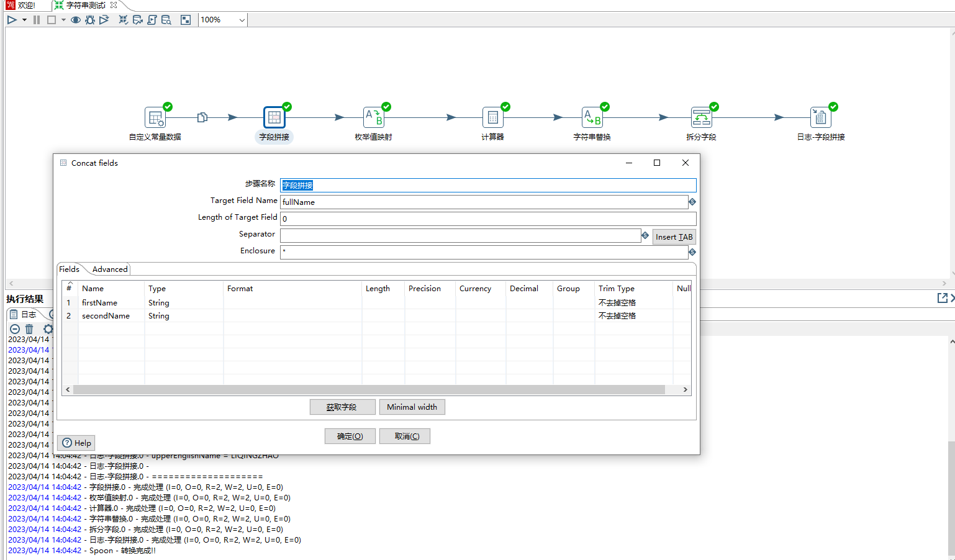955x560 pixels.
Task: Run the transformation with the play icon
Action: [12, 20]
